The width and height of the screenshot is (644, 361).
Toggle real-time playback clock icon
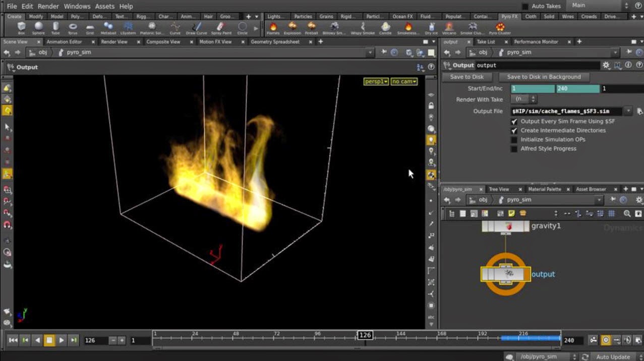tap(606, 340)
